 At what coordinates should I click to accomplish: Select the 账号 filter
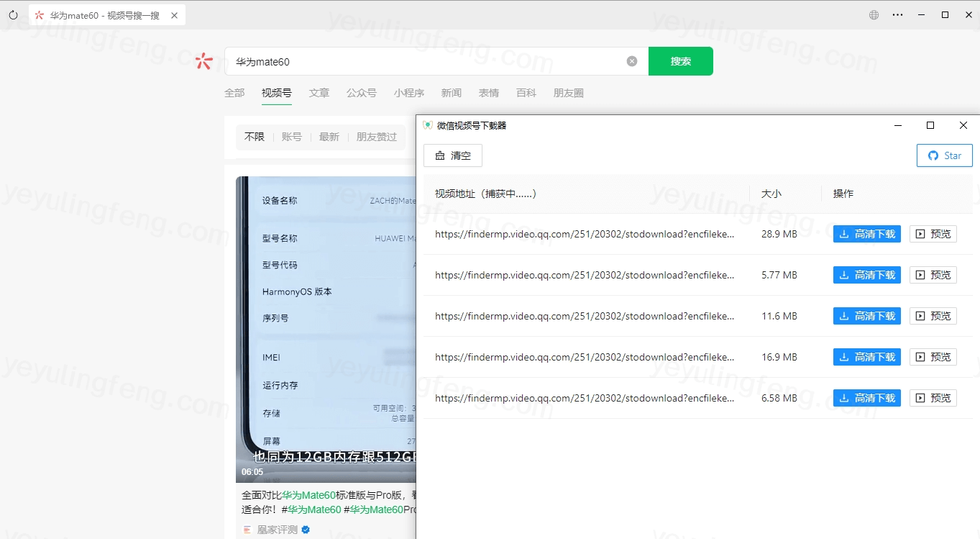[292, 137]
